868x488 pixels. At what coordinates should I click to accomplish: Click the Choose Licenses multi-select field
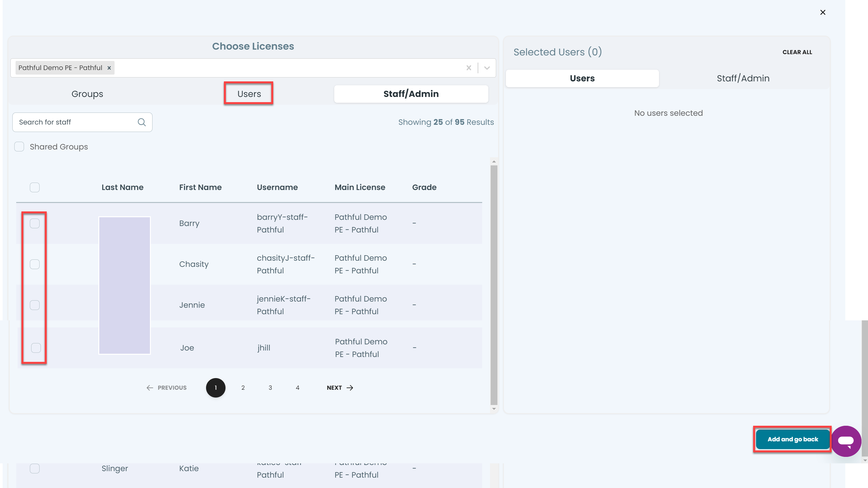pos(253,68)
